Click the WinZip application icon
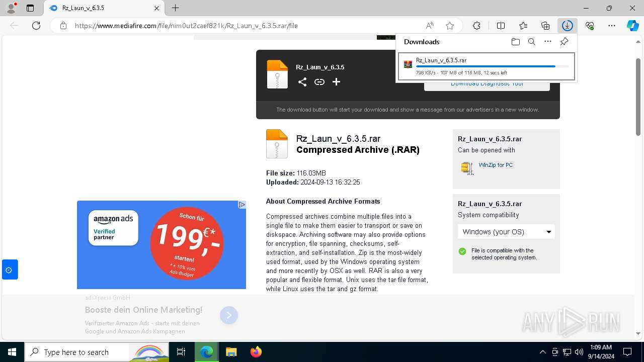Screen dimensions: 644x362 (467, 168)
